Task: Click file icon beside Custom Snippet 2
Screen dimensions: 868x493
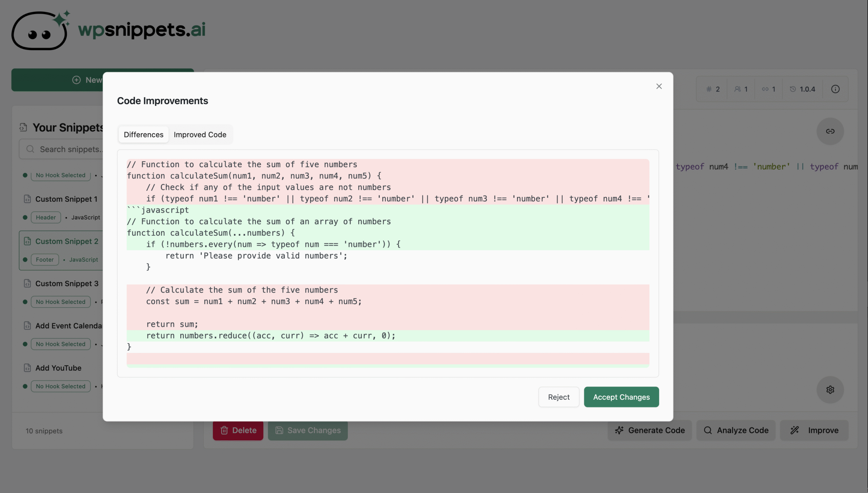Action: click(x=27, y=241)
